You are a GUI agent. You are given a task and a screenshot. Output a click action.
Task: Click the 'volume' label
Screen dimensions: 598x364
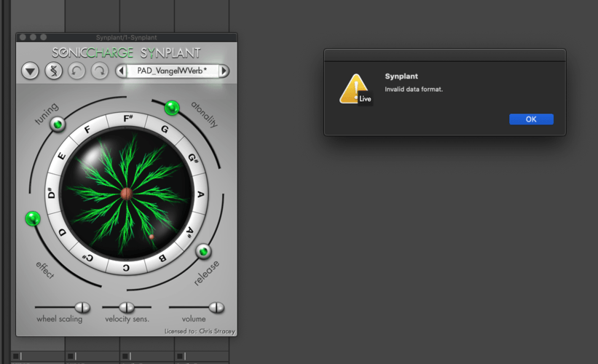pos(194,319)
